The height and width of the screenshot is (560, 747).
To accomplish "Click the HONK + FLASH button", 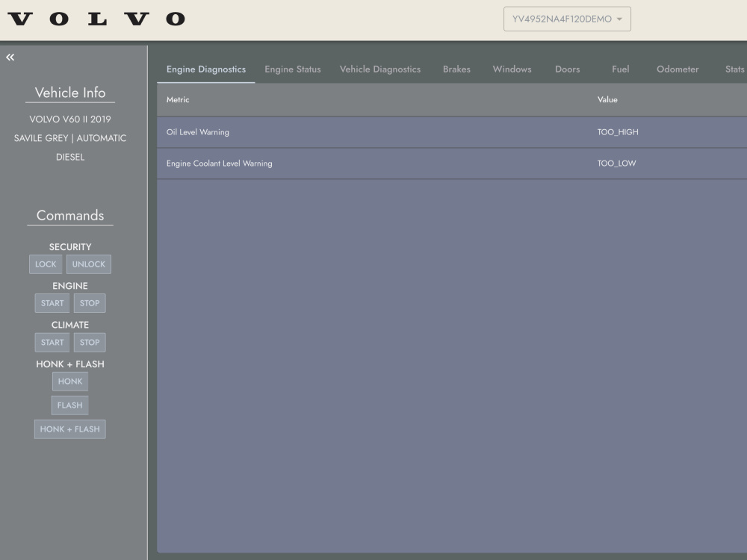I will tap(70, 429).
